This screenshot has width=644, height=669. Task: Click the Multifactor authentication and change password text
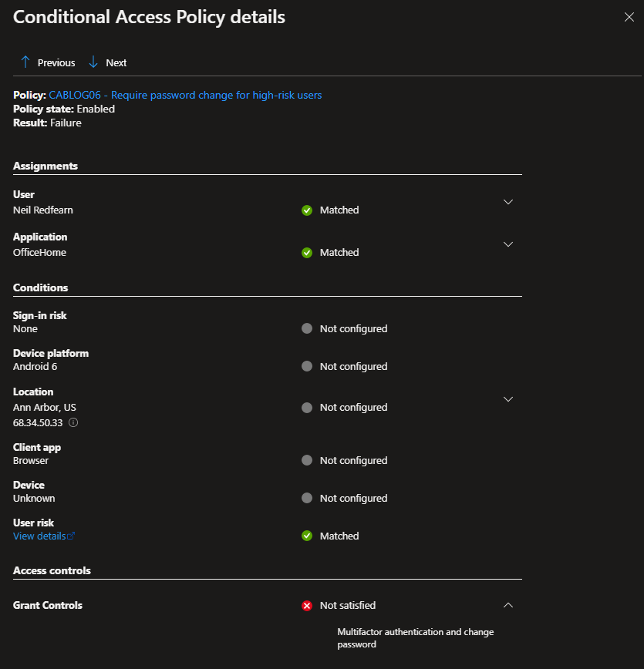(x=415, y=638)
